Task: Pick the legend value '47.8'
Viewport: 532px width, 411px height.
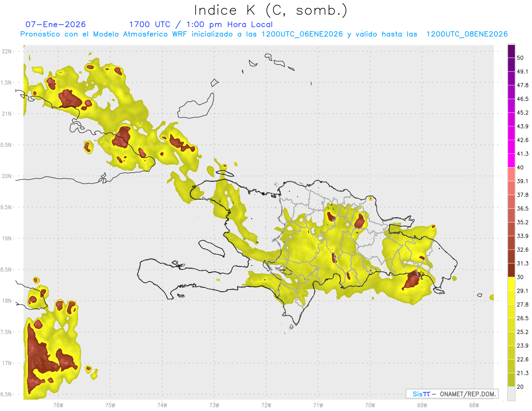Action: point(522,85)
